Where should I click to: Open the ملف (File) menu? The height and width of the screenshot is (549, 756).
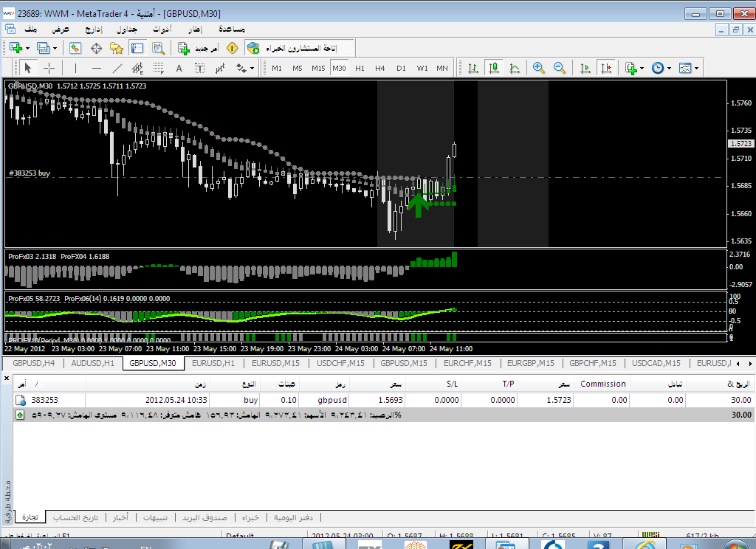click(31, 30)
